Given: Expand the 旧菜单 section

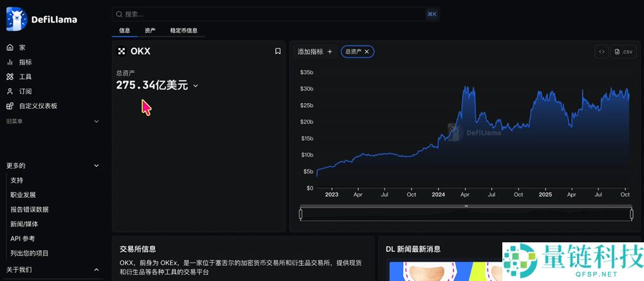Looking at the screenshot, I should tap(97, 121).
